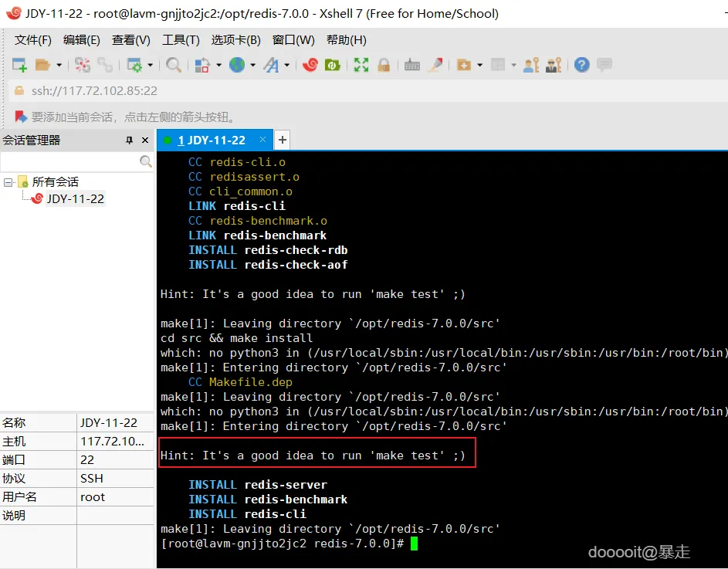Click the padlock lock screen icon

tap(384, 65)
